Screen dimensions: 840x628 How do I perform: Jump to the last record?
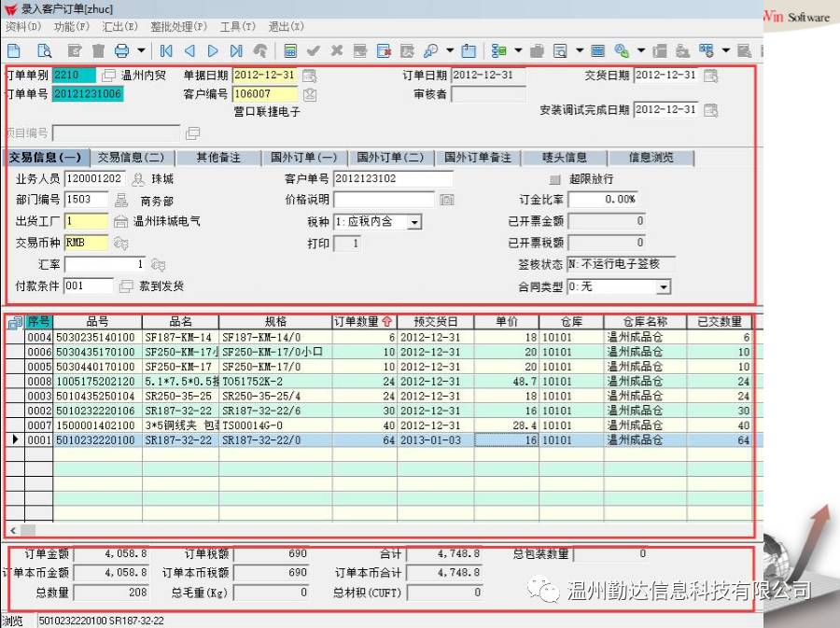coord(236,50)
